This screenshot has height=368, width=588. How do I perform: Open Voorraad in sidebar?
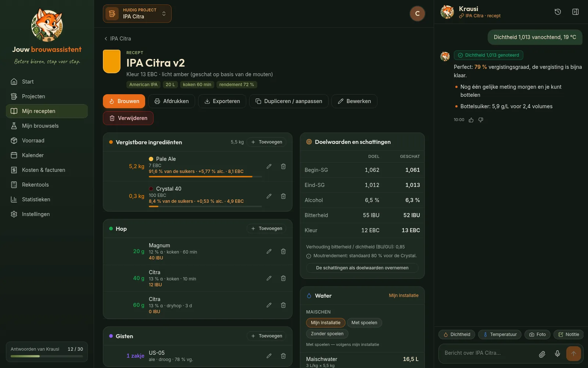click(47, 141)
